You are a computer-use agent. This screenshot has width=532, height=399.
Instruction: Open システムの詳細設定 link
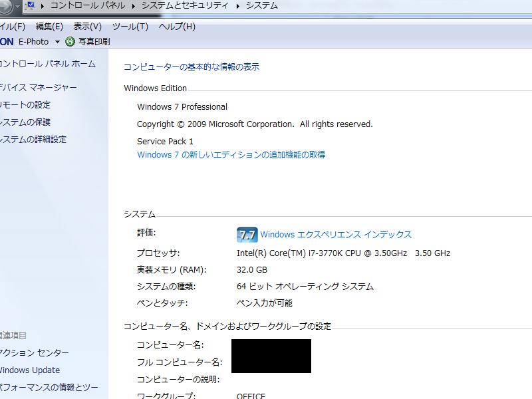[33, 140]
